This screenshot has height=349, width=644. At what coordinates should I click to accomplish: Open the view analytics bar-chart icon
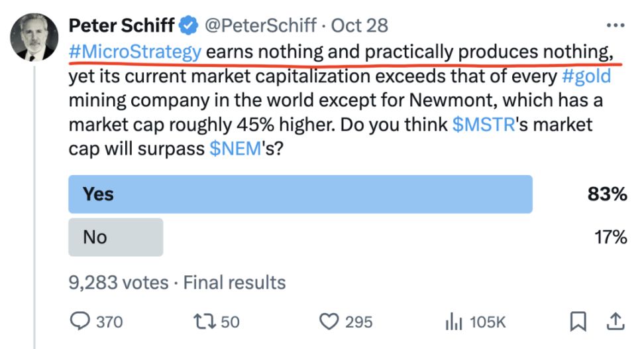pos(452,322)
